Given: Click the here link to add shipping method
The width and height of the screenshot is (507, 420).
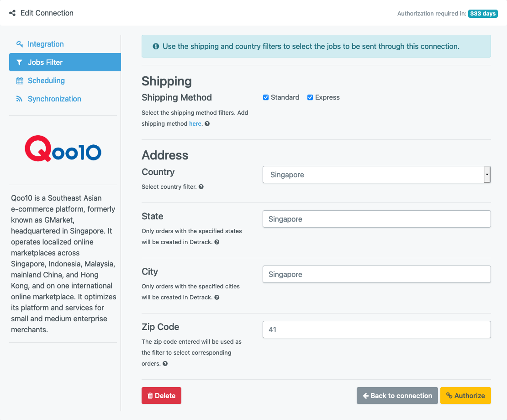Looking at the screenshot, I should [195, 123].
